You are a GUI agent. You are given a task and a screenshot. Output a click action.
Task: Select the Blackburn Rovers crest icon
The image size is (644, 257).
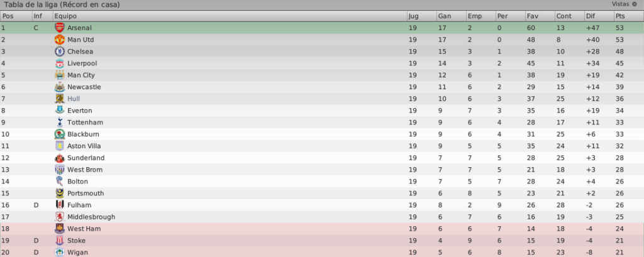point(60,134)
